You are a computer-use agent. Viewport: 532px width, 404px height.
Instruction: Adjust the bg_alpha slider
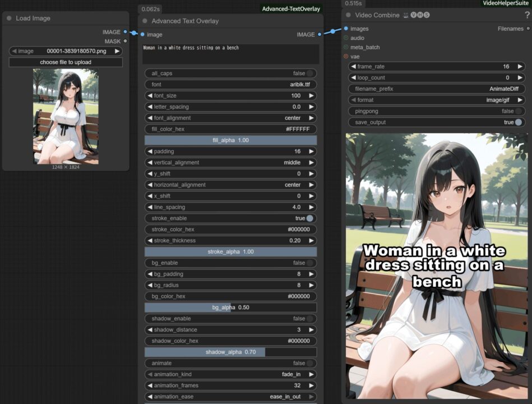(231, 307)
